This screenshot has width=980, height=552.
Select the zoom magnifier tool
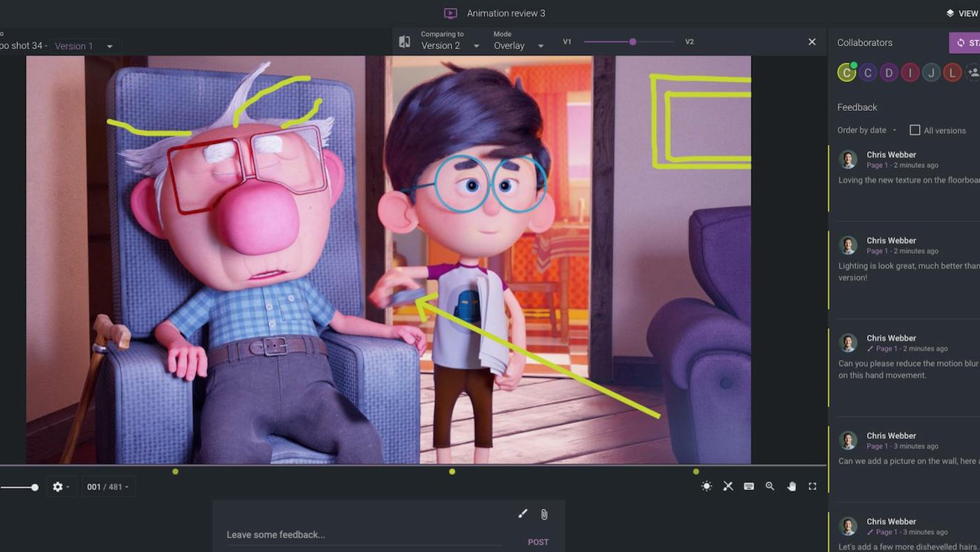[770, 486]
